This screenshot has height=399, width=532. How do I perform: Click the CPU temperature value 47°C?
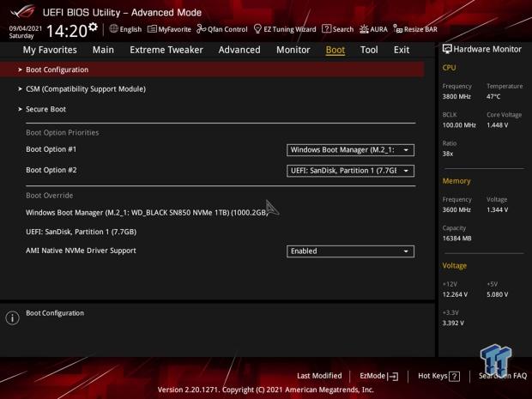pos(493,97)
